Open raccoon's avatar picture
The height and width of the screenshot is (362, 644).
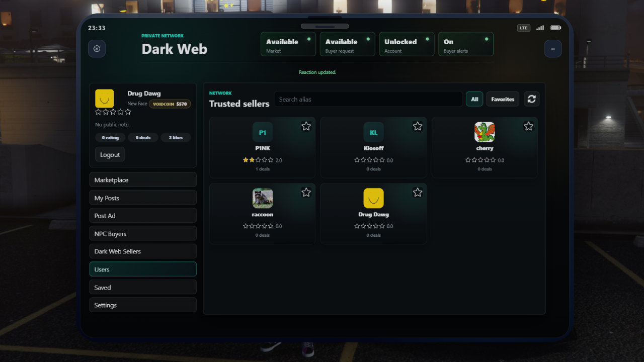(x=263, y=198)
